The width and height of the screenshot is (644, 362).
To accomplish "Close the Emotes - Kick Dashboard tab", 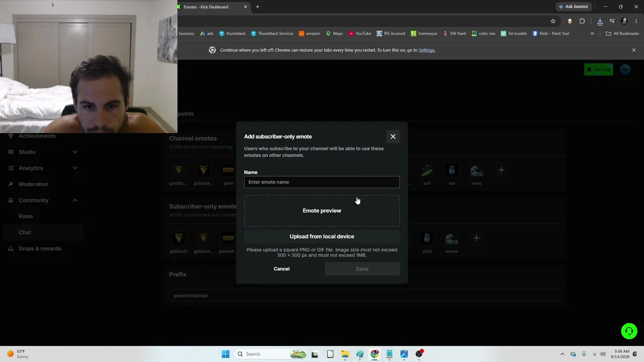I will [246, 7].
